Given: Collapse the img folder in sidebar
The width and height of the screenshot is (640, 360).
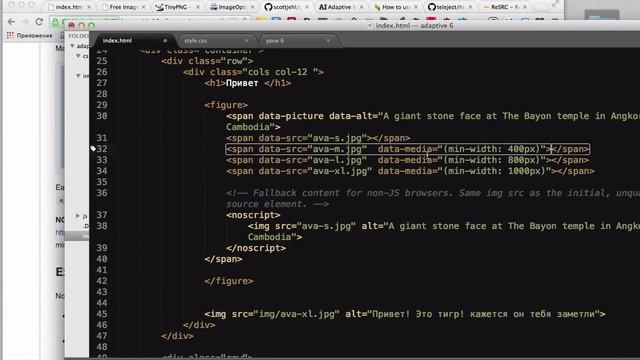Looking at the screenshot, I should tap(78, 76).
